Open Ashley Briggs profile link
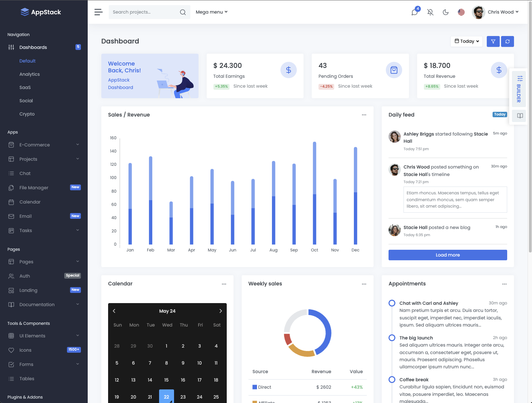 [418, 134]
